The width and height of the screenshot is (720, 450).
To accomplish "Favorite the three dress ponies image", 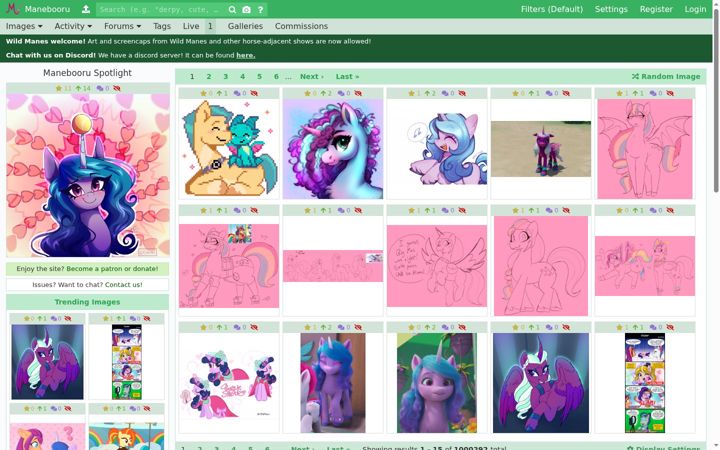I will pos(203,327).
